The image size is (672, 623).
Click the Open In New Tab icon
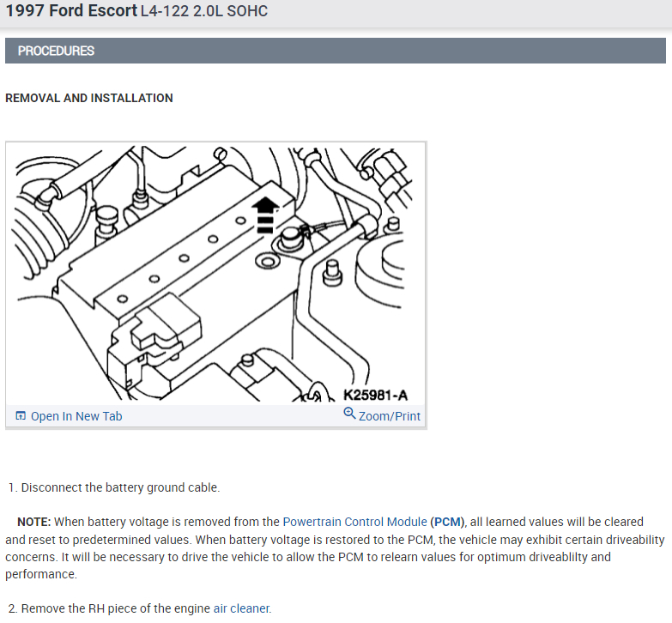[21, 415]
